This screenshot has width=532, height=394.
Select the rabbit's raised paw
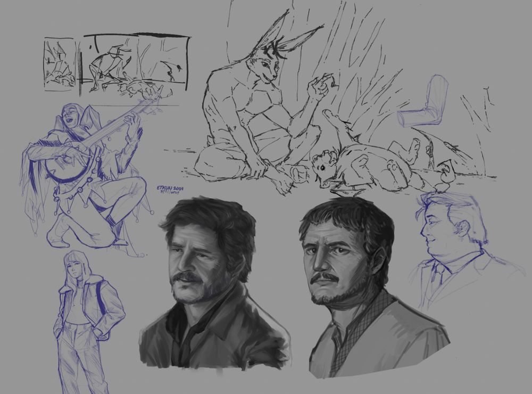(318, 85)
